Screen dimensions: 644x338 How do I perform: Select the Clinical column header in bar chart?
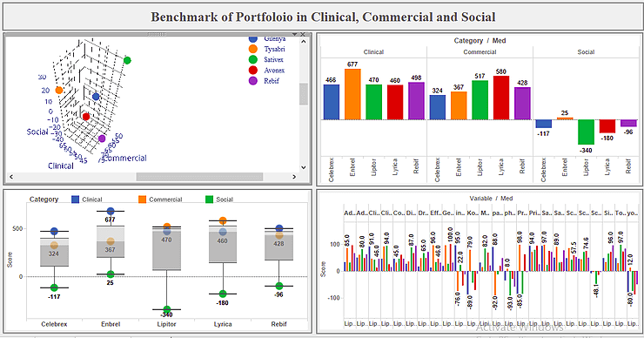tap(373, 52)
